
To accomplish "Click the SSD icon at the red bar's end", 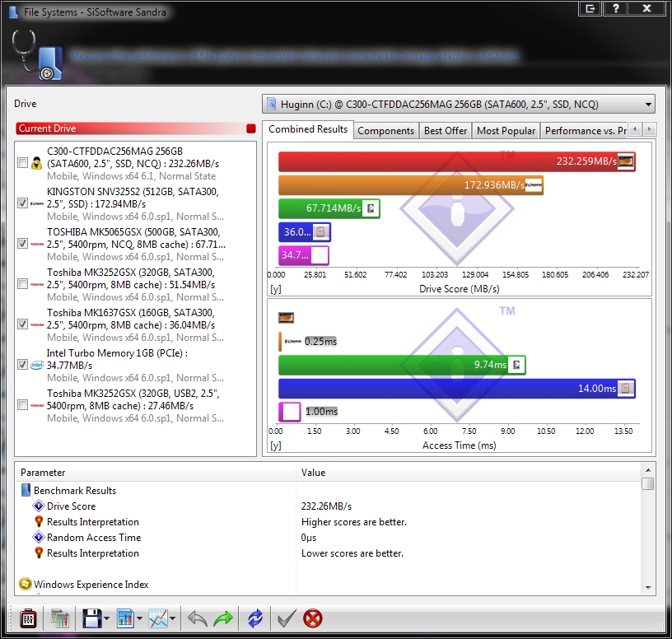I will click(625, 161).
